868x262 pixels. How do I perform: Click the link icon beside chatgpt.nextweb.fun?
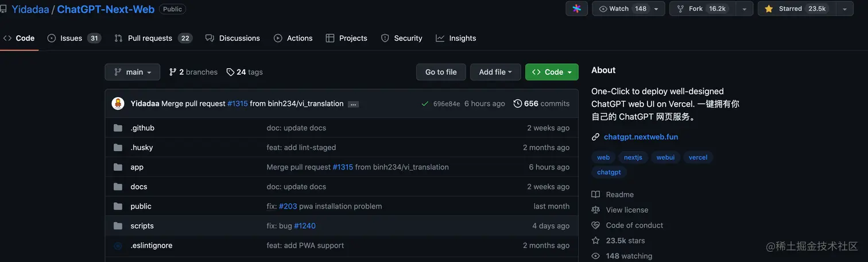(x=596, y=137)
